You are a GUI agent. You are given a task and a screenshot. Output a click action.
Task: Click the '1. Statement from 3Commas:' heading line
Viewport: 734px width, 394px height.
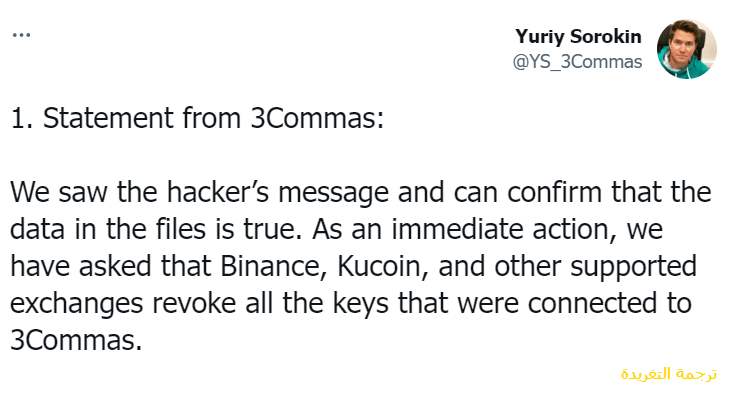(197, 117)
